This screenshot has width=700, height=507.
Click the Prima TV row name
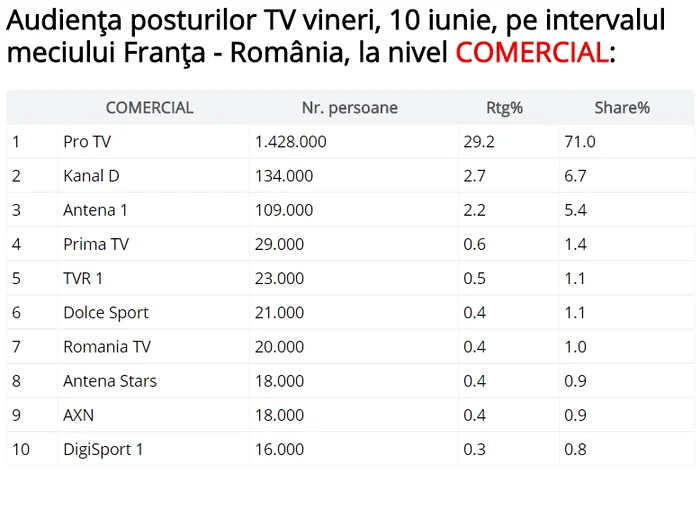coord(96,244)
